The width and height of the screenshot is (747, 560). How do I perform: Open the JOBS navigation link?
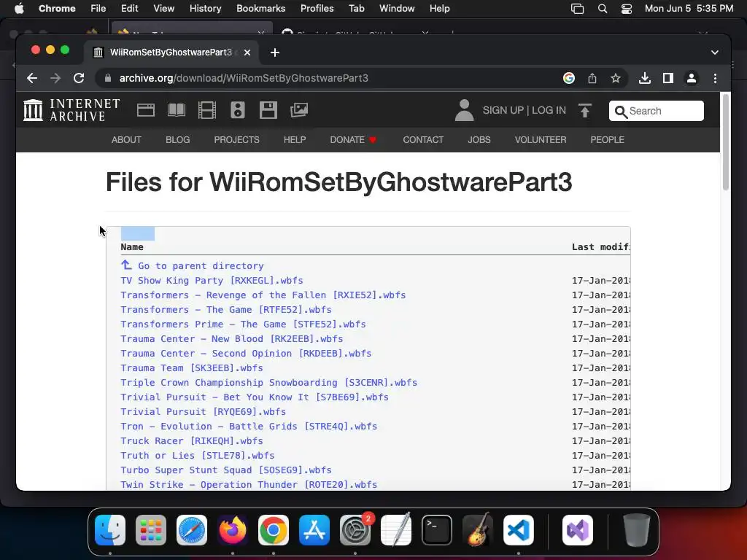tap(479, 139)
